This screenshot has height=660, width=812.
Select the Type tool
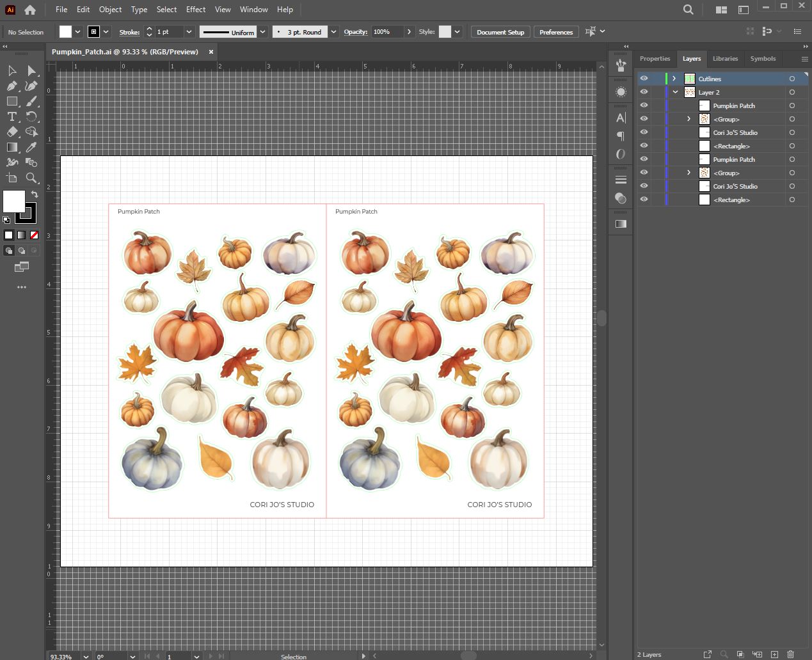[12, 116]
